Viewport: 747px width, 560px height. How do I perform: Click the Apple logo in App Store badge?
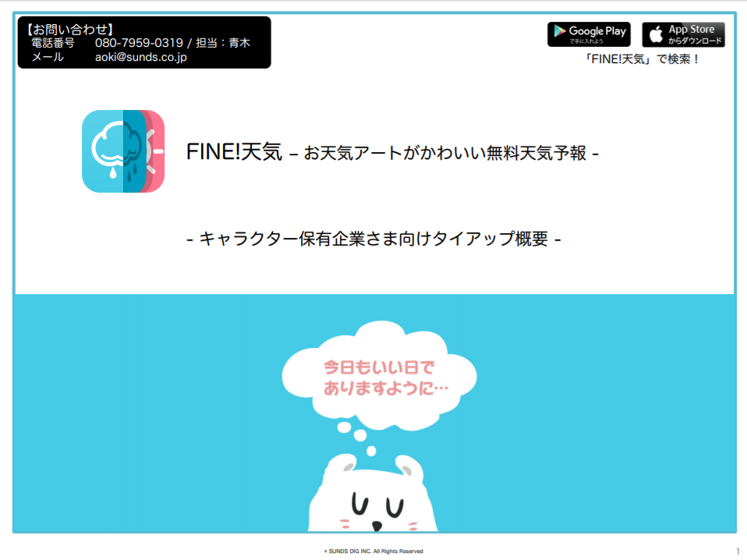click(x=656, y=35)
